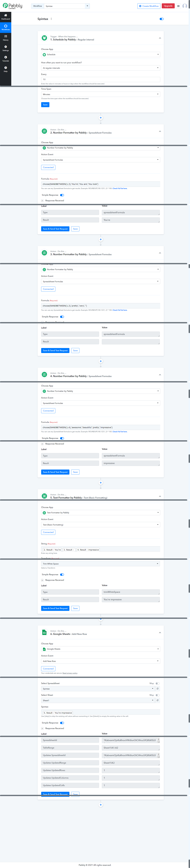Click the Create Workflow button
This screenshot has height=868, width=190.
coord(149,6)
